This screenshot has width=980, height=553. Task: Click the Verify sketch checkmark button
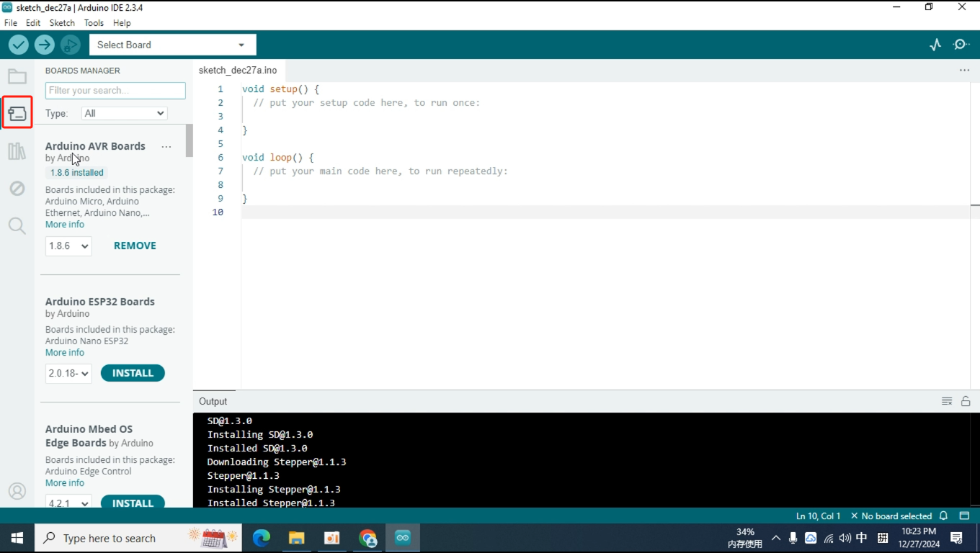(19, 45)
